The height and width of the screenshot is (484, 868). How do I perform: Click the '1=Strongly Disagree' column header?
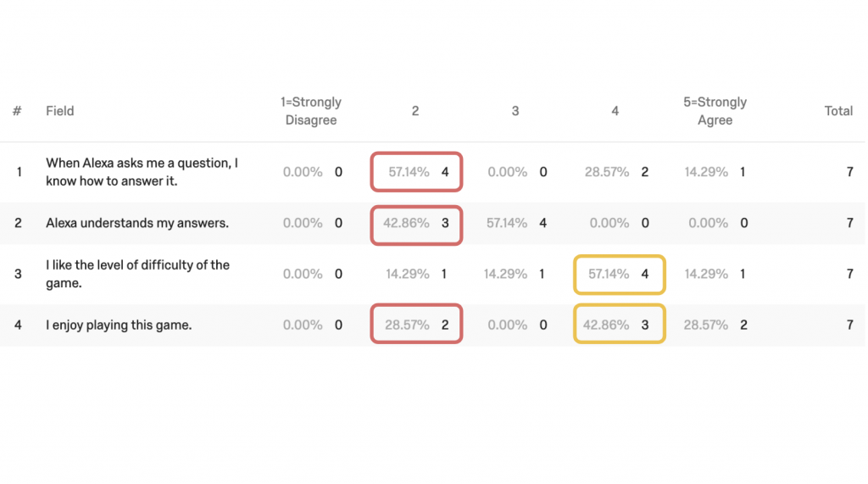[310, 111]
